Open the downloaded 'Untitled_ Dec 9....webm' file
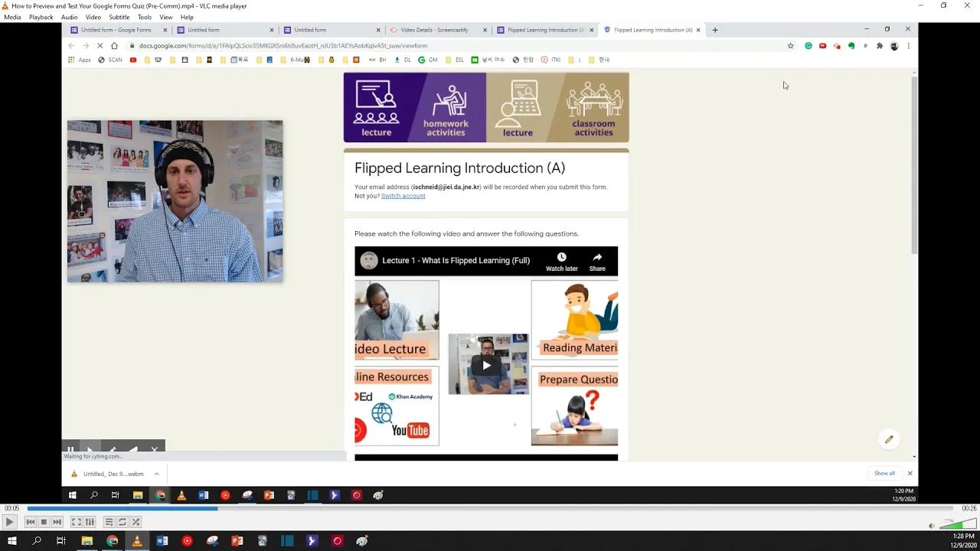 pos(113,474)
